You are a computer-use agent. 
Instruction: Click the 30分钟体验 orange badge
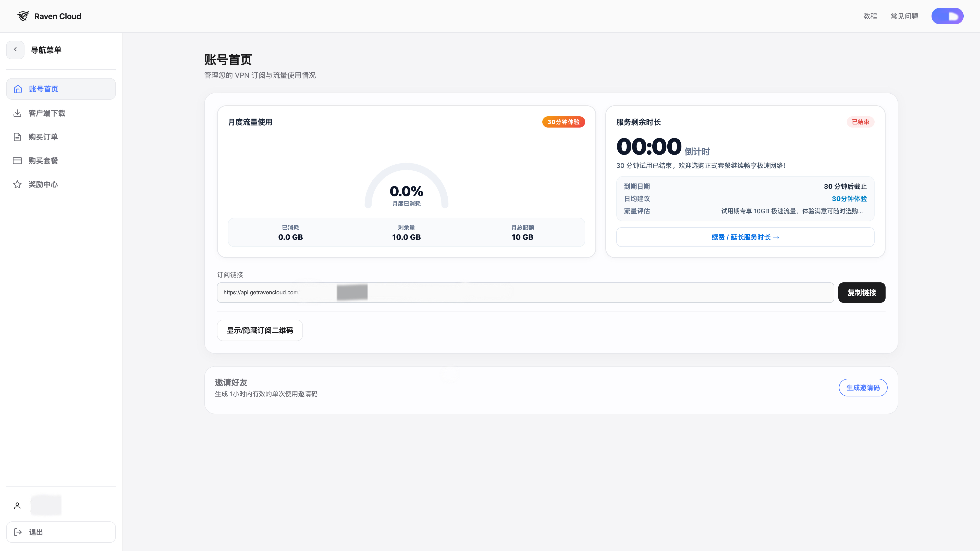coord(563,122)
